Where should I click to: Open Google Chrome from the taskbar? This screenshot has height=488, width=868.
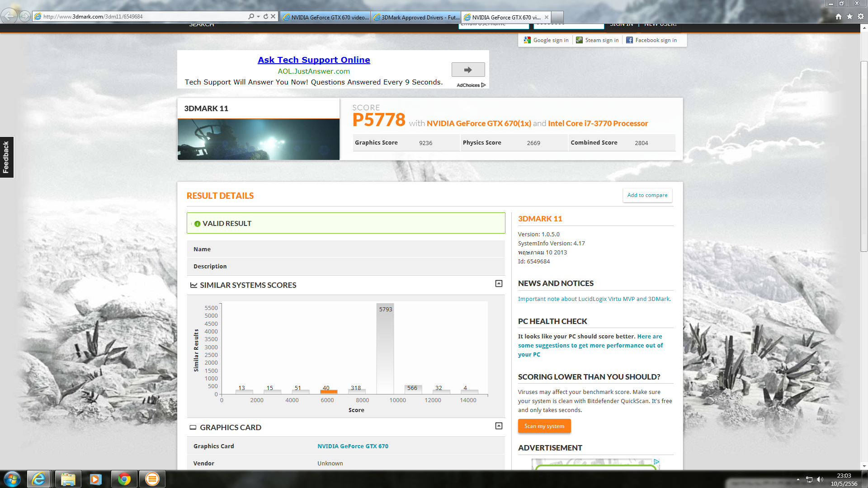click(124, 479)
